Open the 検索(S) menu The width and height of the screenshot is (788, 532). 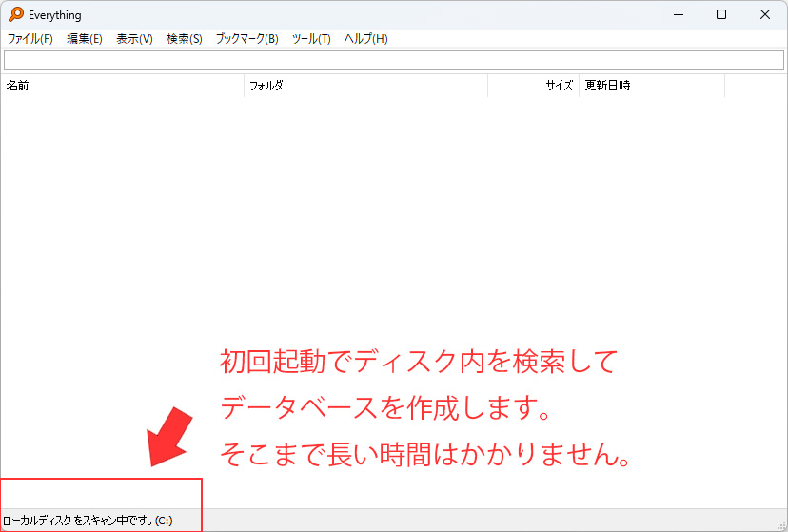point(185,39)
